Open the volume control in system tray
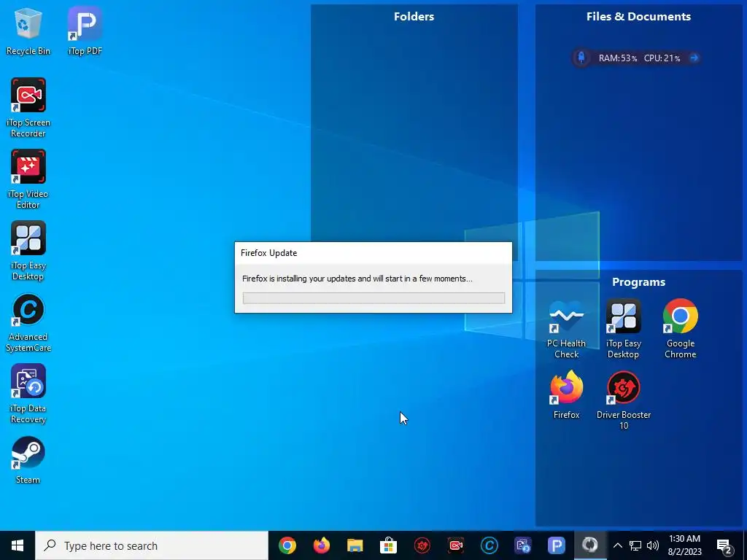Screen dimensions: 747x560 tap(653, 545)
